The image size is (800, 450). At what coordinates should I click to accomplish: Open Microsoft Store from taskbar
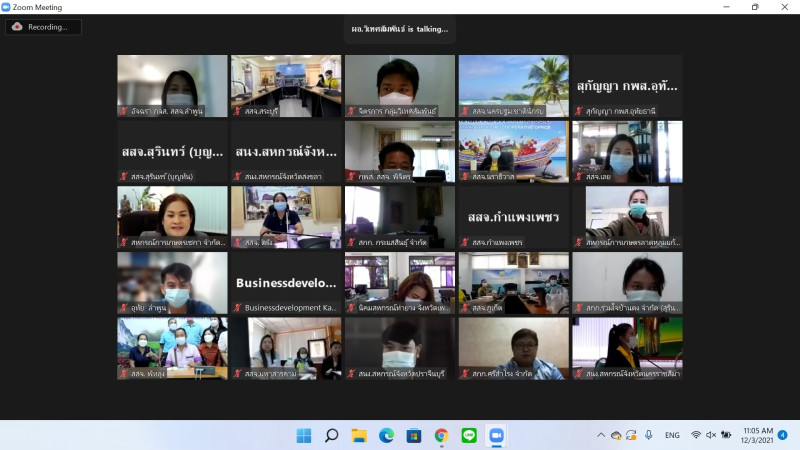tap(414, 435)
